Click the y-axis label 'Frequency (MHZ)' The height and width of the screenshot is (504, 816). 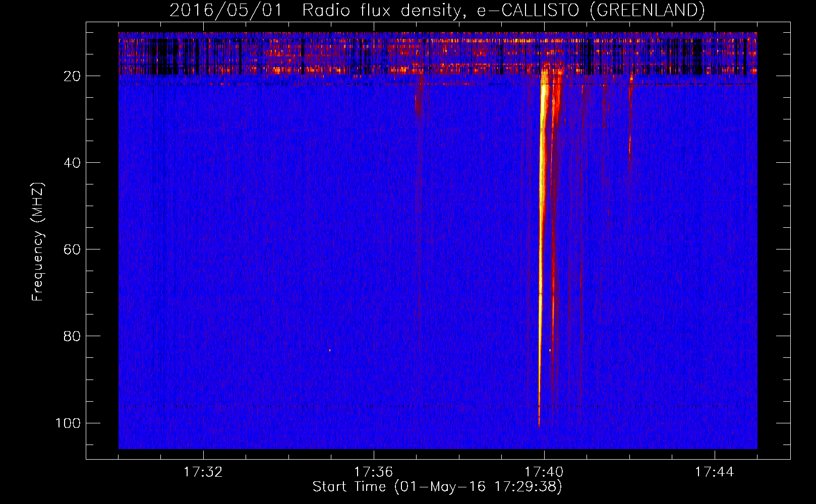coord(38,242)
